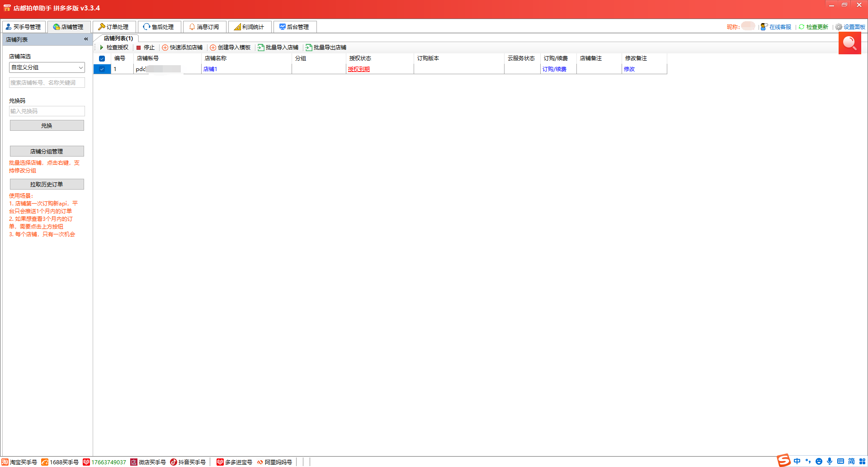Click the 店铺1 name link
868x467 pixels.
[x=210, y=69]
